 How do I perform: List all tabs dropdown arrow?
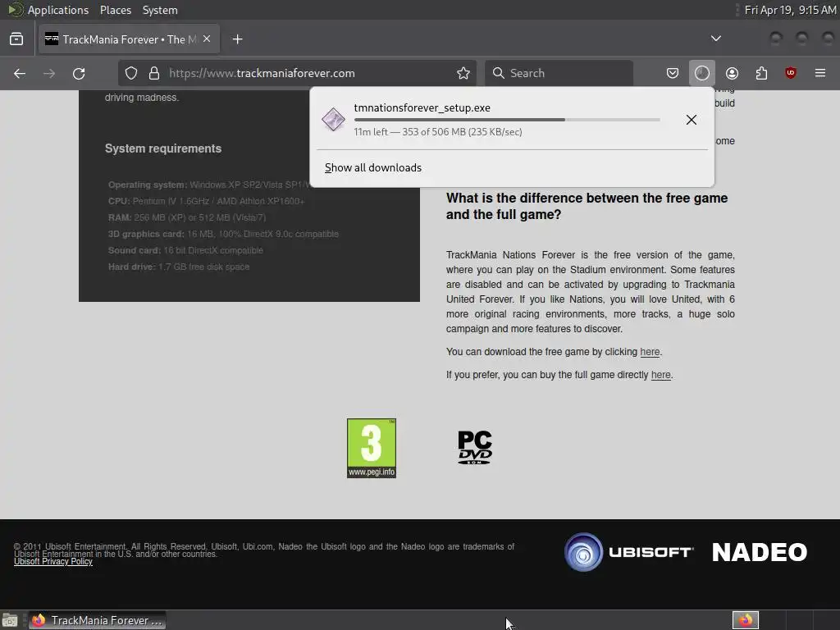(x=715, y=39)
